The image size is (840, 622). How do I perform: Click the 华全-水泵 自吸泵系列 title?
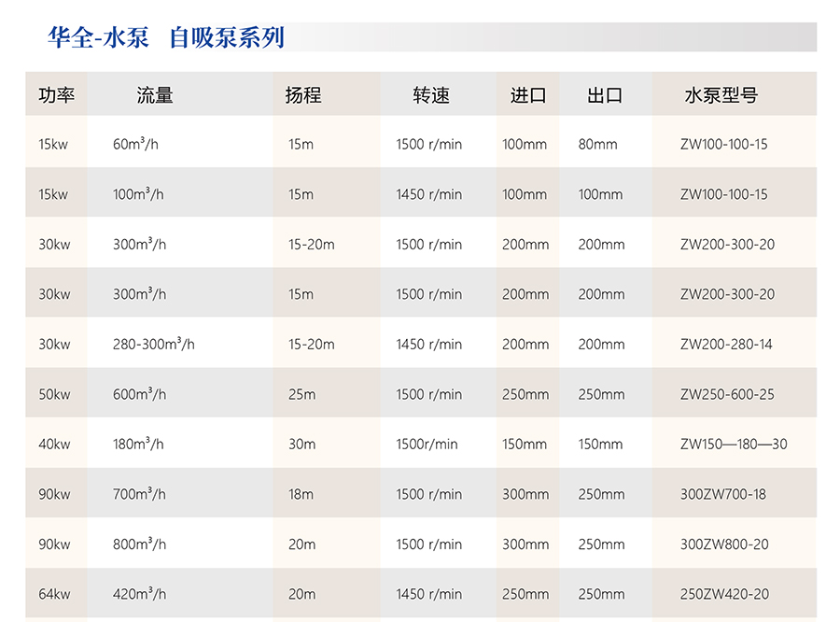click(x=166, y=37)
